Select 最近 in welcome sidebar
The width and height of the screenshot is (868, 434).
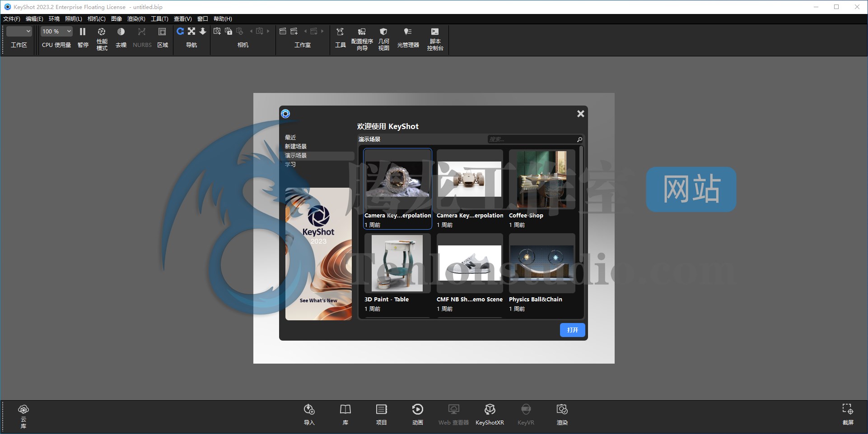click(290, 137)
